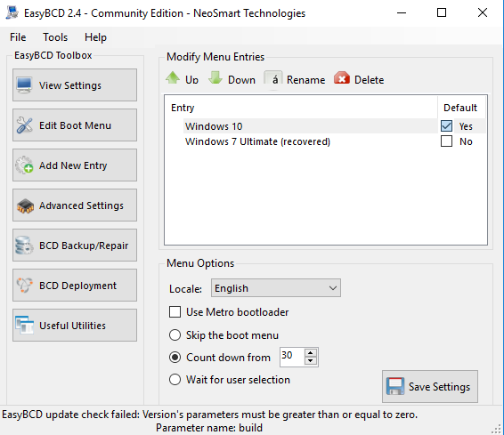The image size is (504, 435).
Task: Click the Save Settings button
Action: (x=430, y=387)
